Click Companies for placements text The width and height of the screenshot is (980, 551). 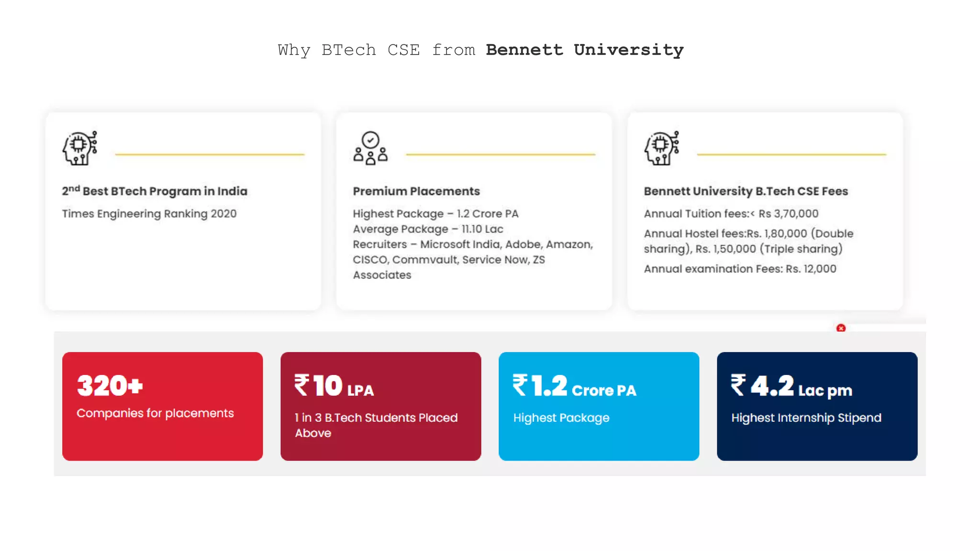point(155,413)
